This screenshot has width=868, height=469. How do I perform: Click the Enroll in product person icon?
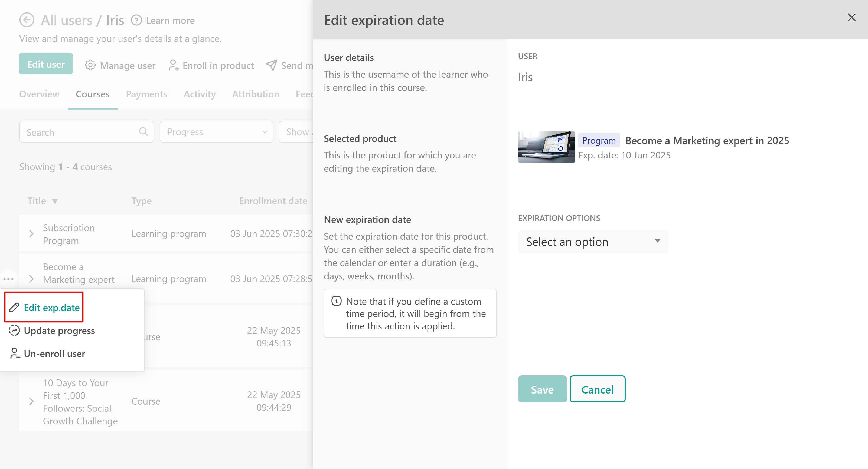(x=174, y=65)
